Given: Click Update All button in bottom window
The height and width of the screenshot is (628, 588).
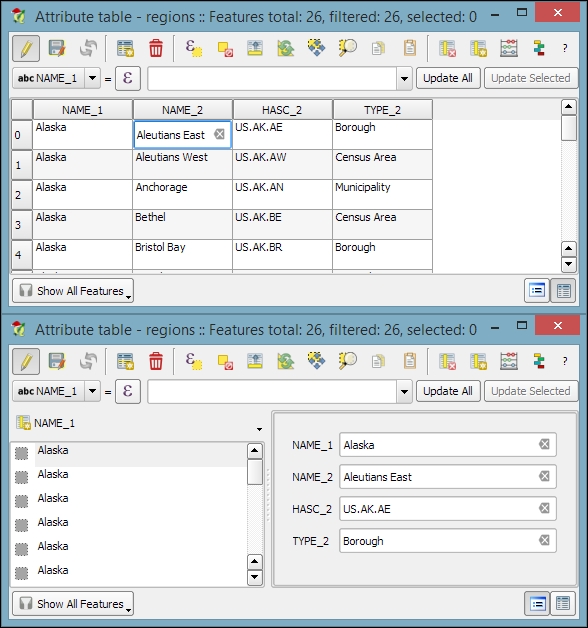Looking at the screenshot, I should click(x=448, y=391).
